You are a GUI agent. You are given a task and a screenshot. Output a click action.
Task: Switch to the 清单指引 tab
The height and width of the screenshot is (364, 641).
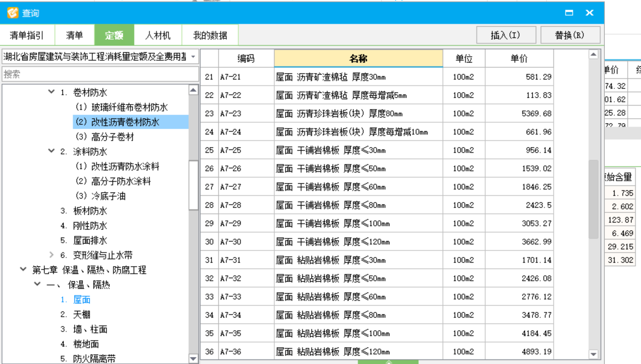[27, 35]
